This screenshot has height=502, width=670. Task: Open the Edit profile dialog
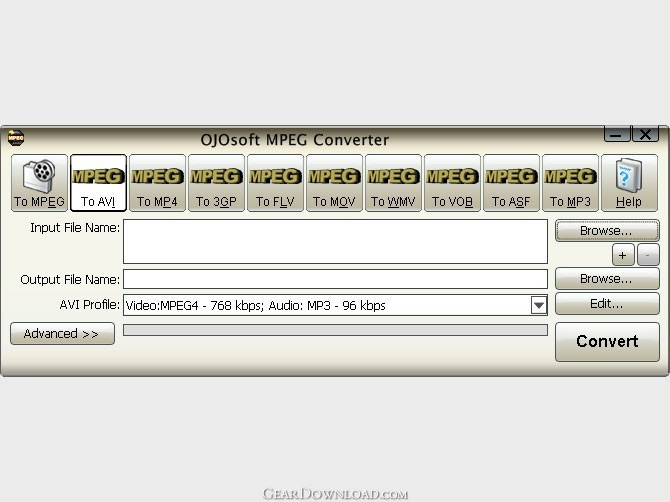pyautogui.click(x=607, y=304)
